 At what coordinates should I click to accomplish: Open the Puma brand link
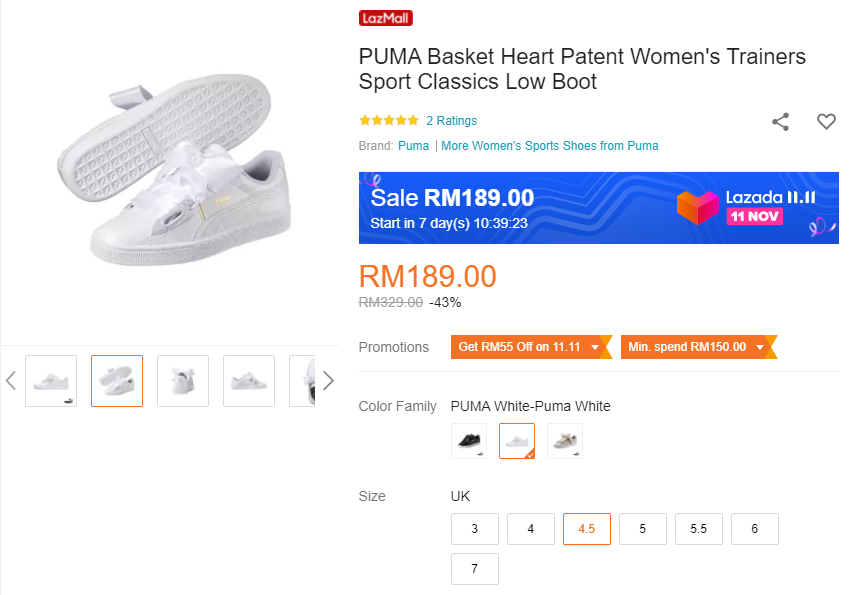(x=413, y=146)
